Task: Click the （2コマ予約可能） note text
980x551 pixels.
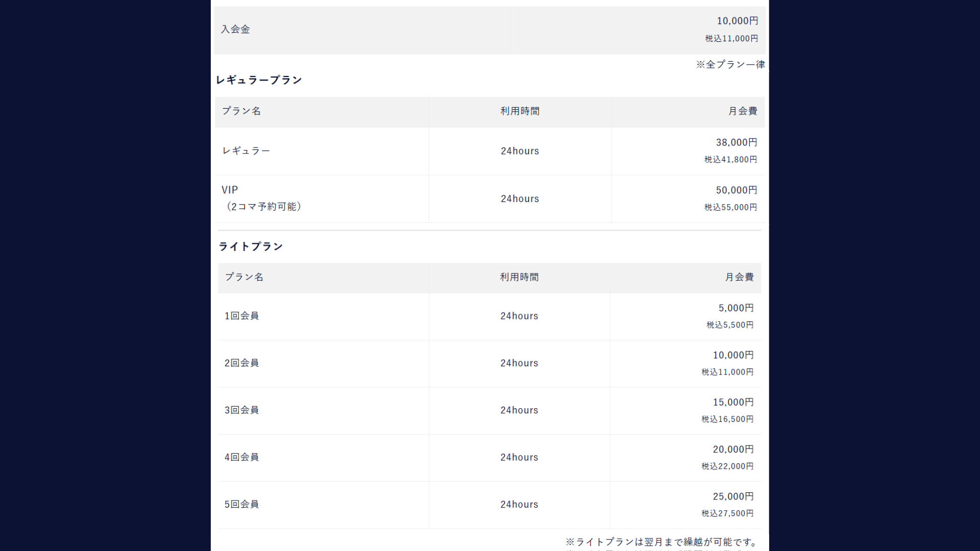Action: (x=263, y=207)
